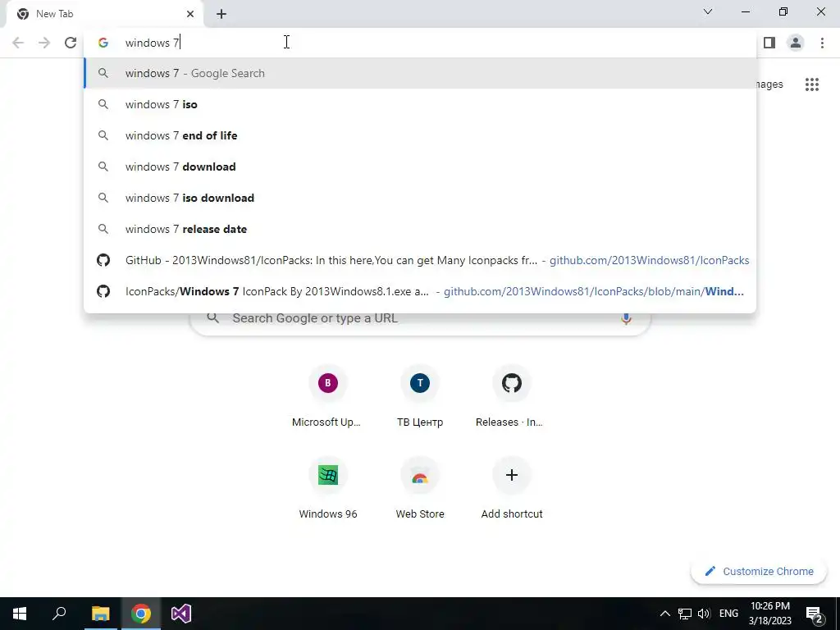
Task: Choose 'windows 7 iso download' suggestion
Action: (421, 198)
